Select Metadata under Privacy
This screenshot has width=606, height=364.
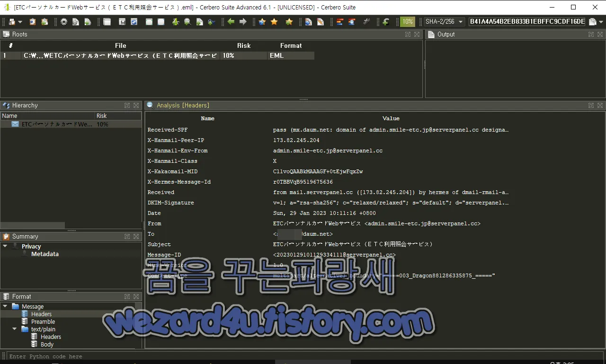[x=45, y=254]
